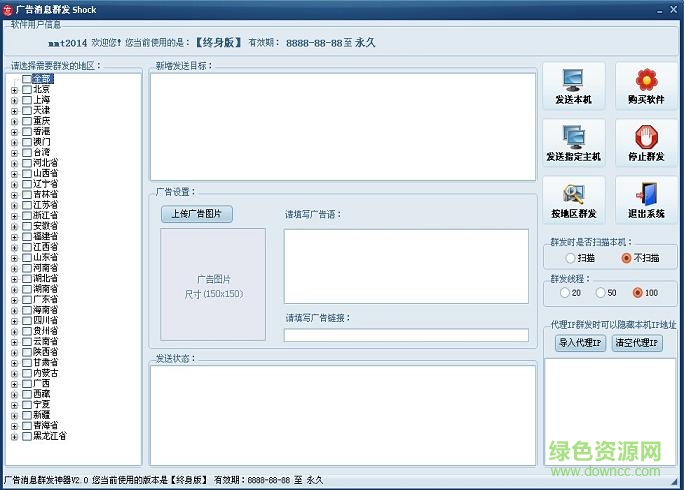684x490 pixels.
Task: Expand the 山东省 tree node
Action: (14, 258)
